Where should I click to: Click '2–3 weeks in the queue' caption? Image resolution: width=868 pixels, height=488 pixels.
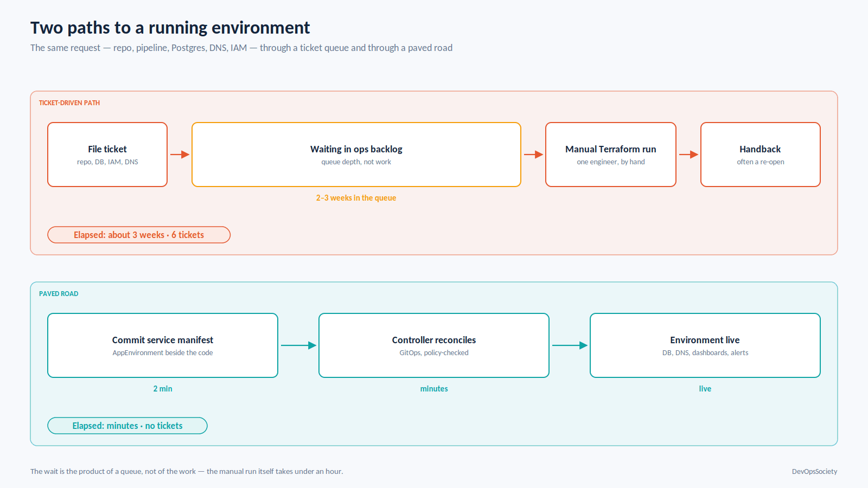click(x=356, y=198)
